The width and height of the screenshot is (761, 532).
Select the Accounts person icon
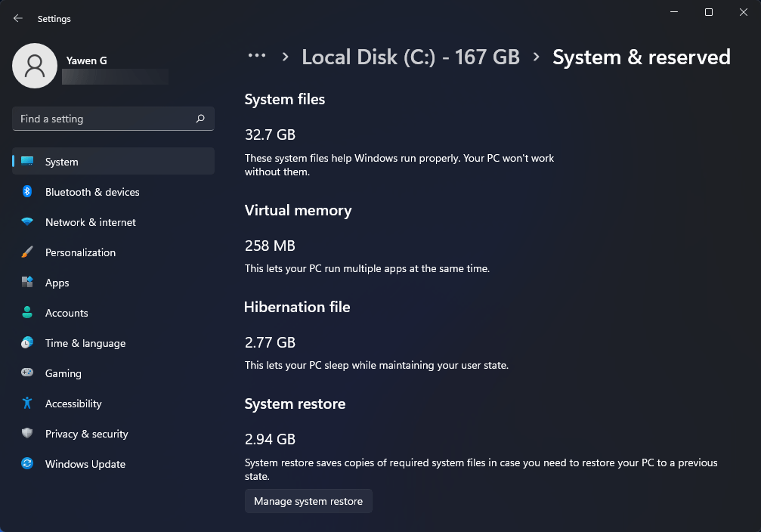point(28,313)
